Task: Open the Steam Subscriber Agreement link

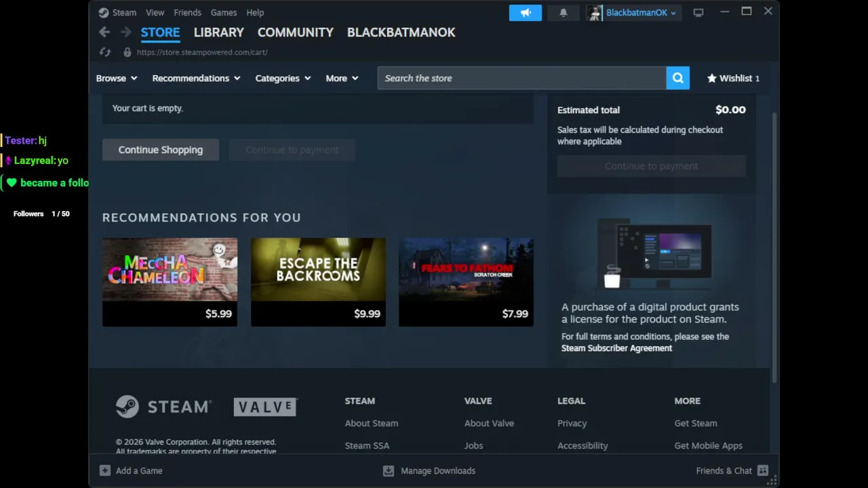Action: tap(616, 348)
